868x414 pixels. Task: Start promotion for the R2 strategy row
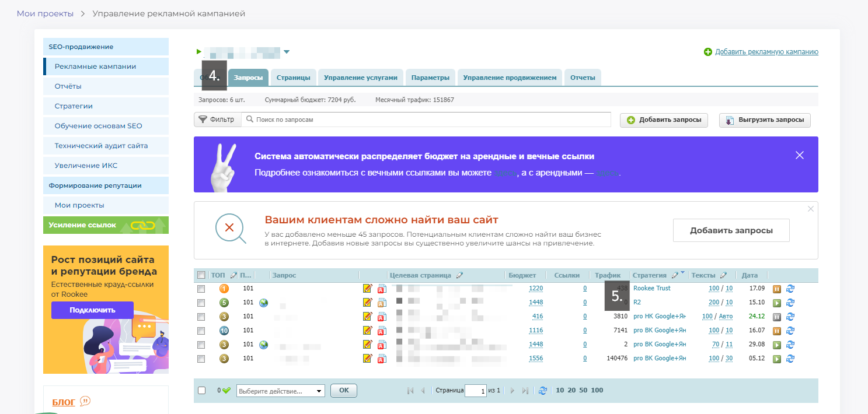tap(776, 302)
